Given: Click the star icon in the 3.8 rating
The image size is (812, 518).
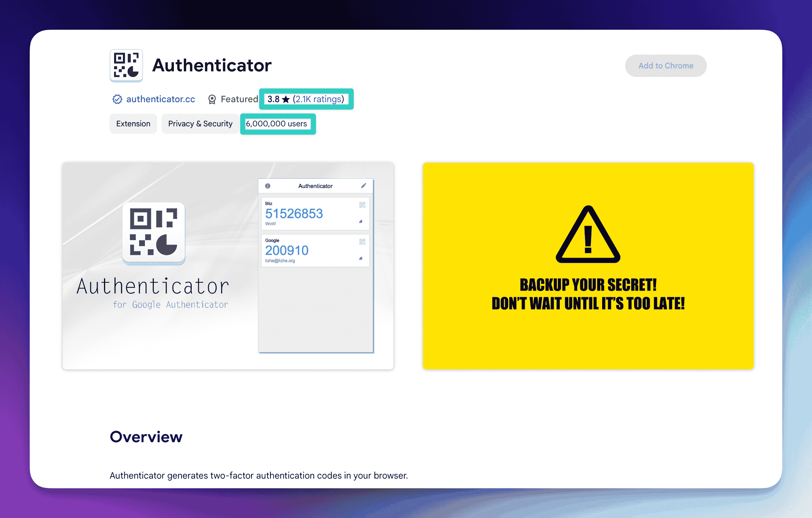Looking at the screenshot, I should pyautogui.click(x=286, y=99).
